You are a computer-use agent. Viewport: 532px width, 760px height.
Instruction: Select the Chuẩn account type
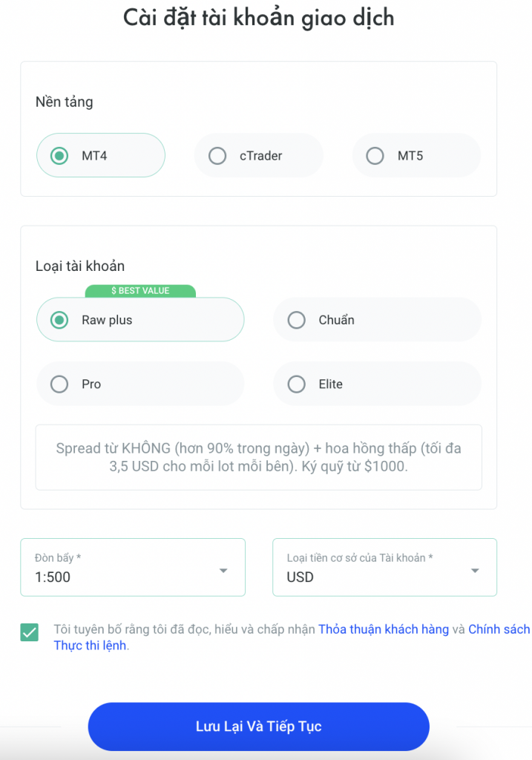(297, 320)
